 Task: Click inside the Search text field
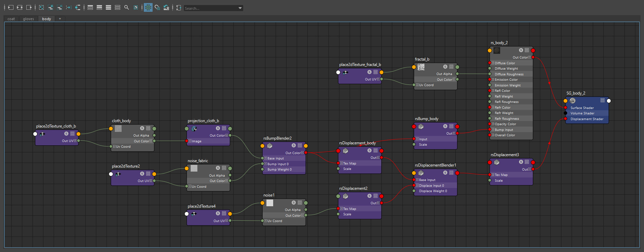[211, 8]
